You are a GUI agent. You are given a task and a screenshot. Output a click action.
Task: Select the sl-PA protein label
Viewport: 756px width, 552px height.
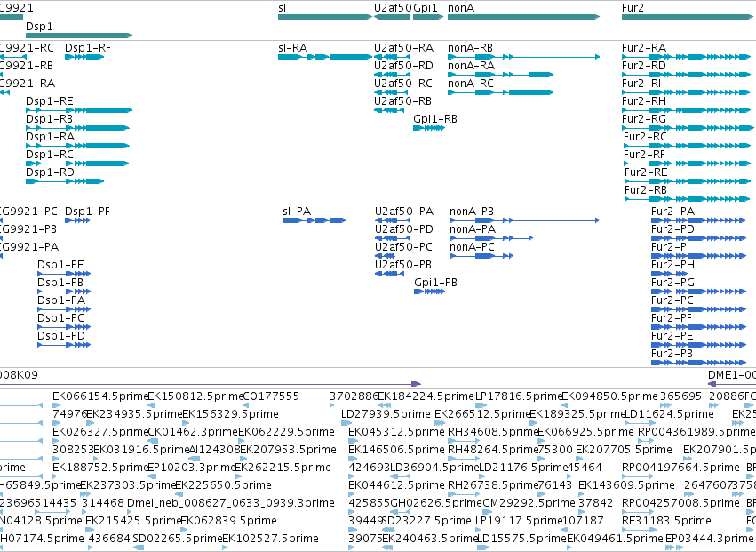(297, 211)
